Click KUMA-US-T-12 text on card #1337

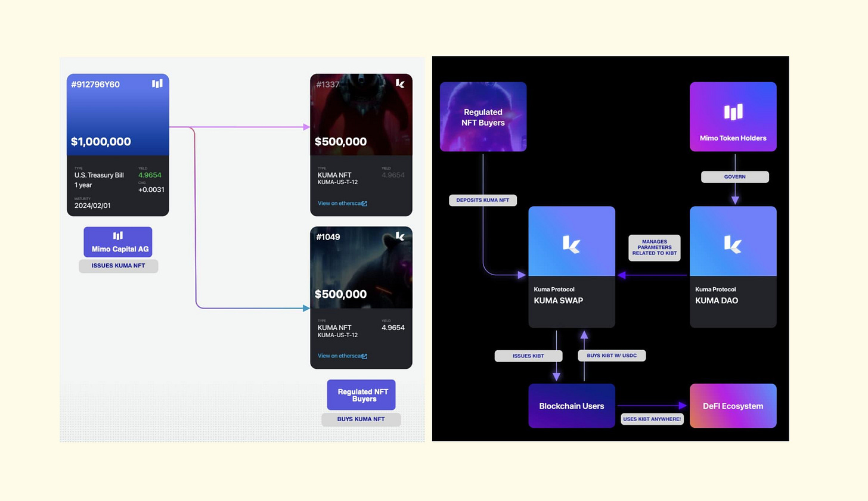(337, 182)
